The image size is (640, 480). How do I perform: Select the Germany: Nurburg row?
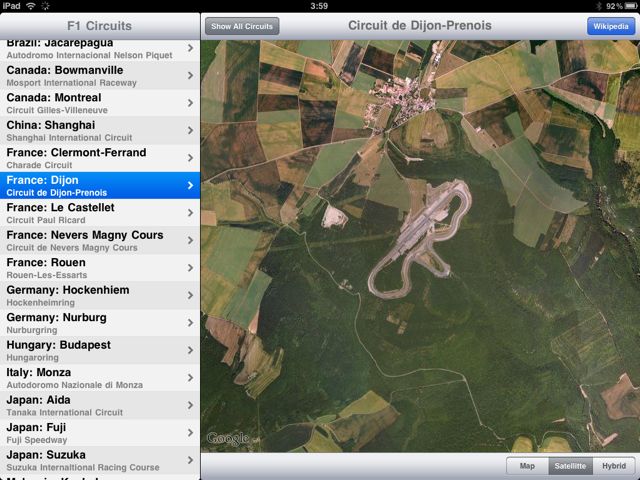(100, 323)
